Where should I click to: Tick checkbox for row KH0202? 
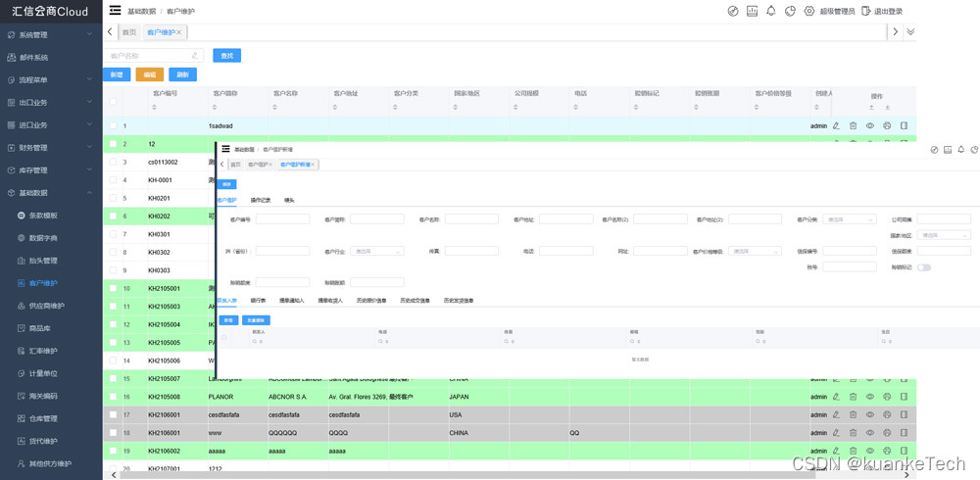coord(113,216)
